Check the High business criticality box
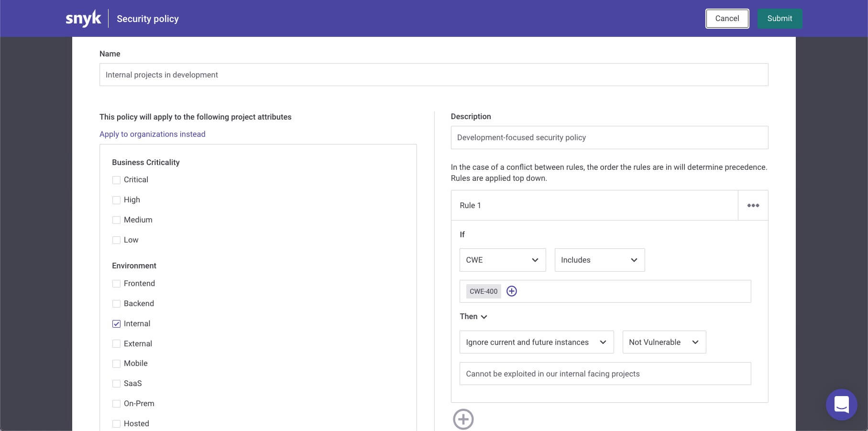 click(x=116, y=200)
